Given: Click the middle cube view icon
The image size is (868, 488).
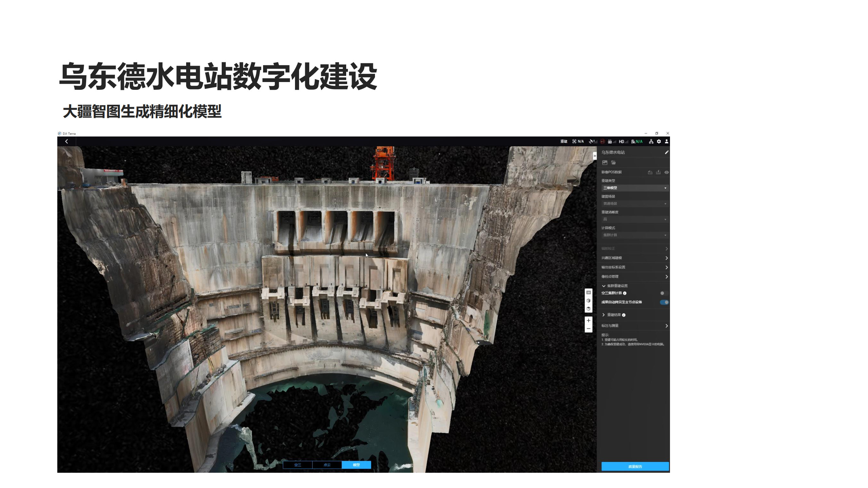Looking at the screenshot, I should [589, 301].
